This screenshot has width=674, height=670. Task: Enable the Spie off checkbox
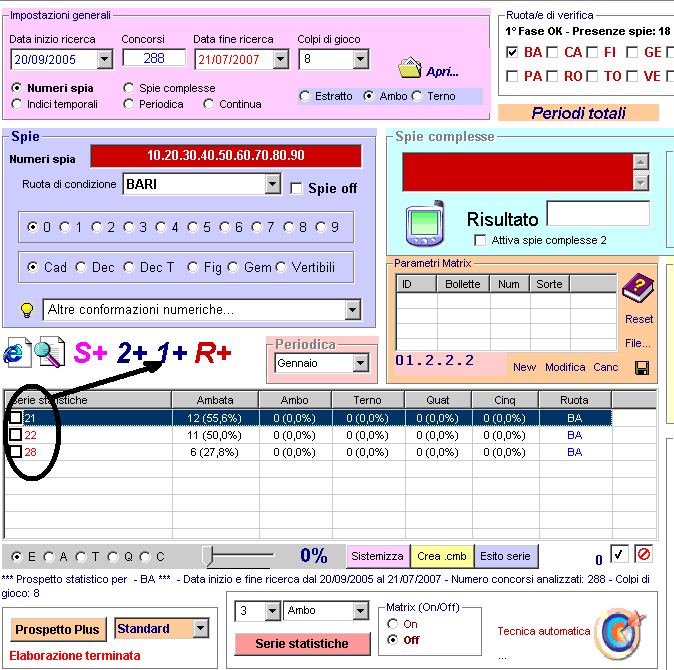[296, 188]
